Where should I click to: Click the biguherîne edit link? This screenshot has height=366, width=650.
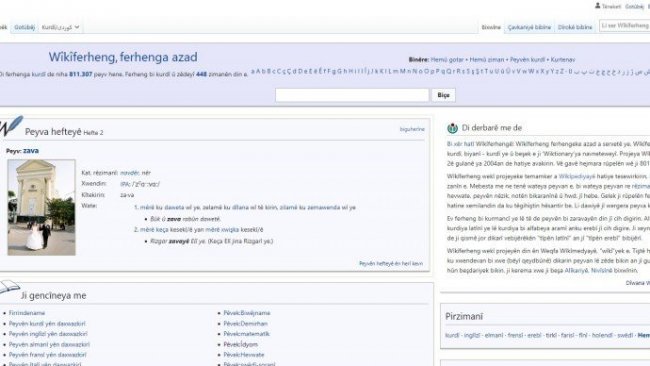pyautogui.click(x=412, y=129)
